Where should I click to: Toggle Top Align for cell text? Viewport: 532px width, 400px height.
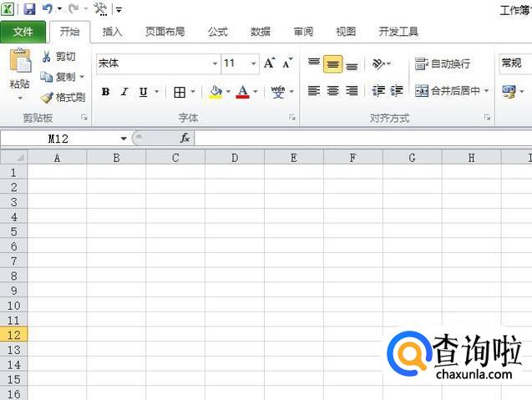(314, 63)
